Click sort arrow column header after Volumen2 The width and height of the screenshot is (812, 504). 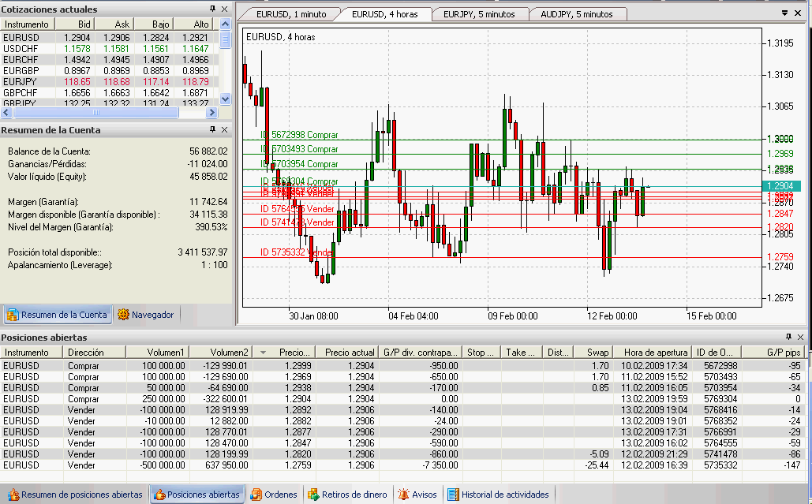pos(263,353)
